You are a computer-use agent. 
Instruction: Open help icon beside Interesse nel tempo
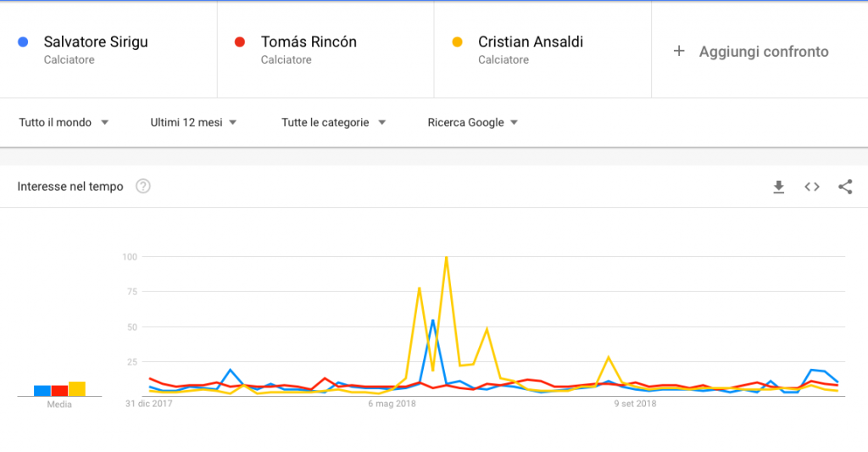(x=143, y=187)
